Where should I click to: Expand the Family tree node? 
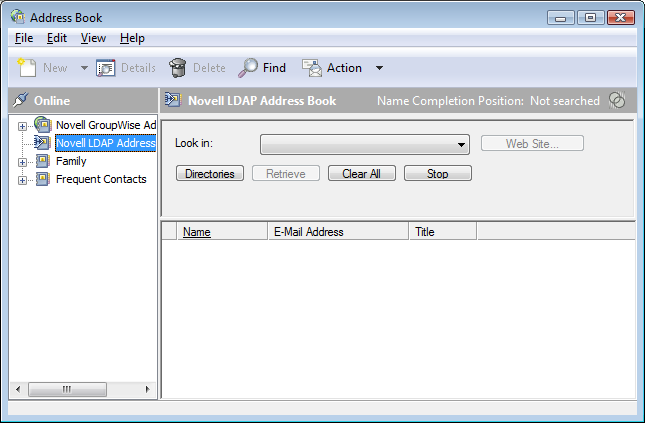[x=22, y=162]
